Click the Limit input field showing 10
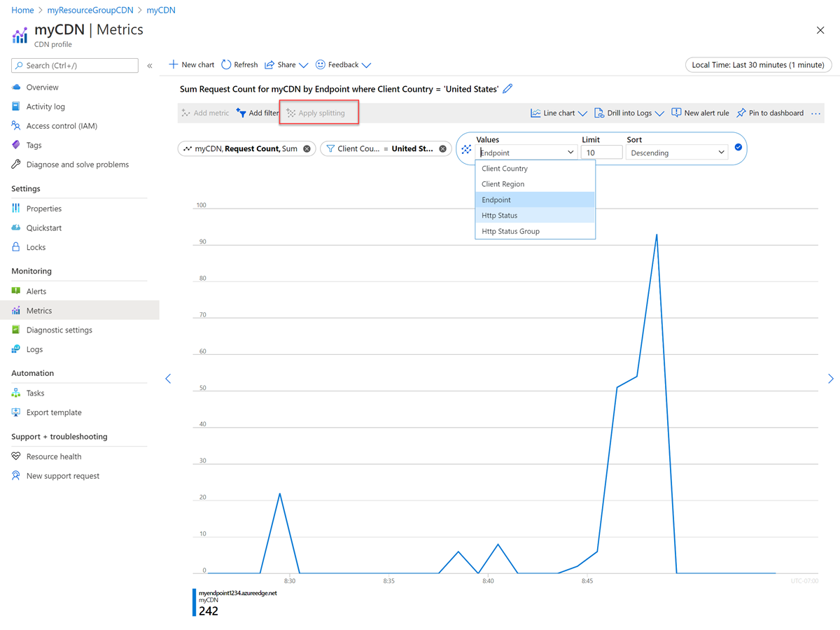 coord(602,153)
